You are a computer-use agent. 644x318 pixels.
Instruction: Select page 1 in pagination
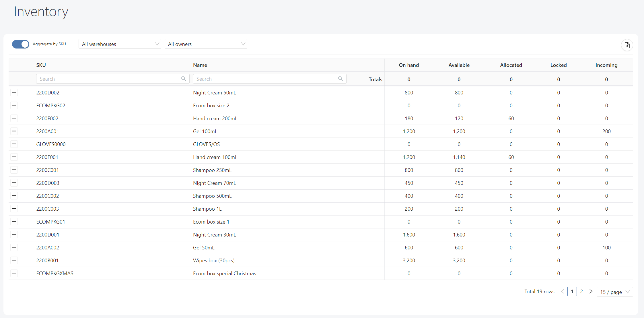pyautogui.click(x=572, y=292)
